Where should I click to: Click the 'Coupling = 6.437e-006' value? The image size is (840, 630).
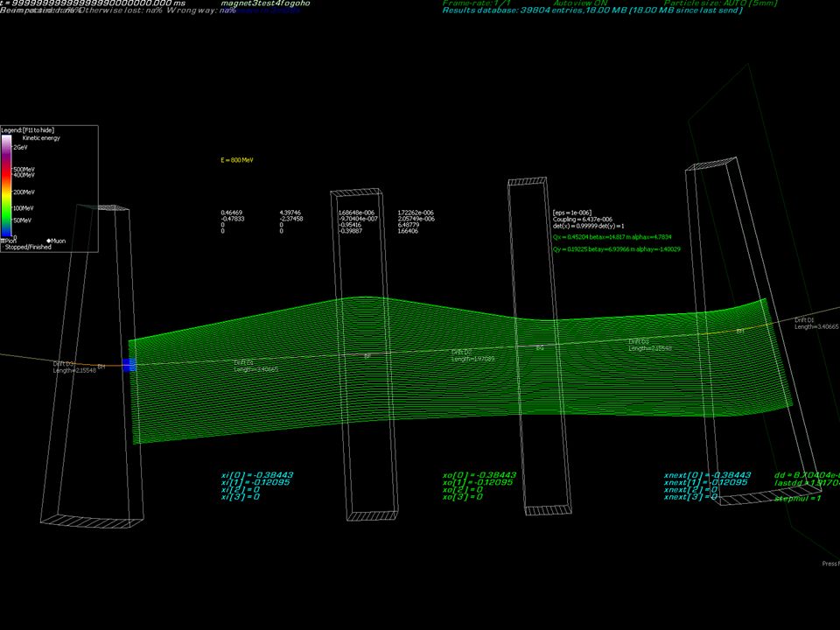[x=583, y=219]
